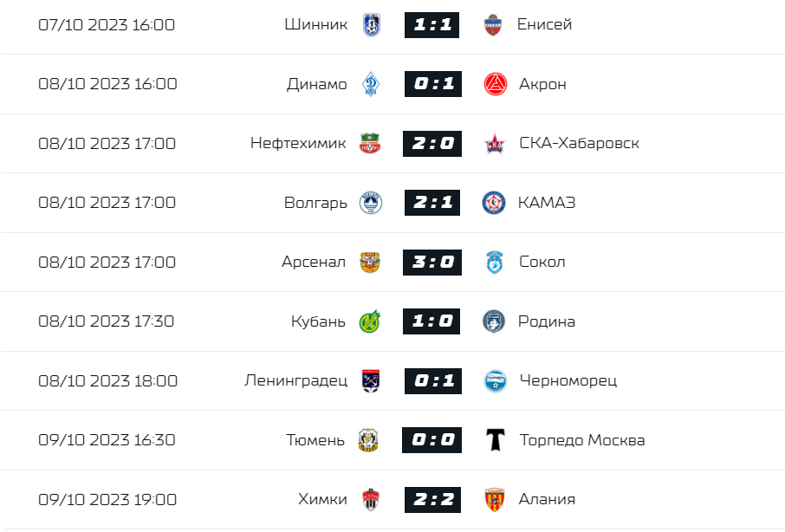The height and width of the screenshot is (532, 785).
Task: Open the 0:0 Tyumen–Torpedo match score
Action: coord(431,440)
